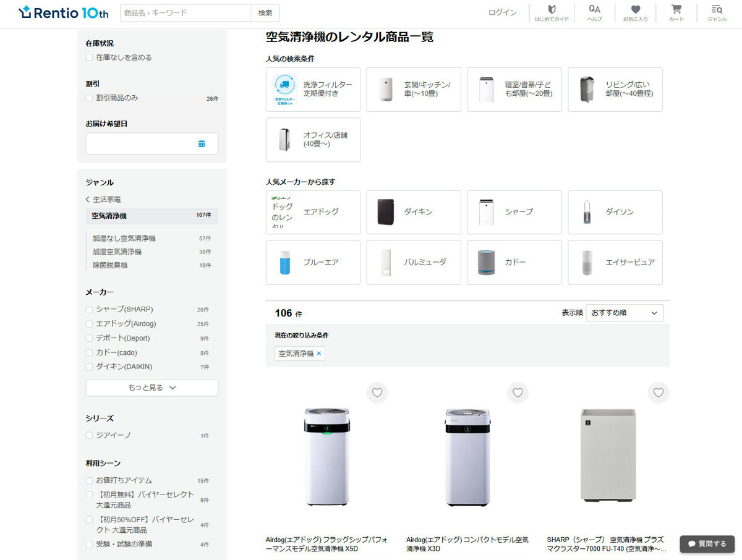Image resolution: width=742 pixels, height=560 pixels.
Task: Expand makers list with もっと見る
Action: (152, 388)
